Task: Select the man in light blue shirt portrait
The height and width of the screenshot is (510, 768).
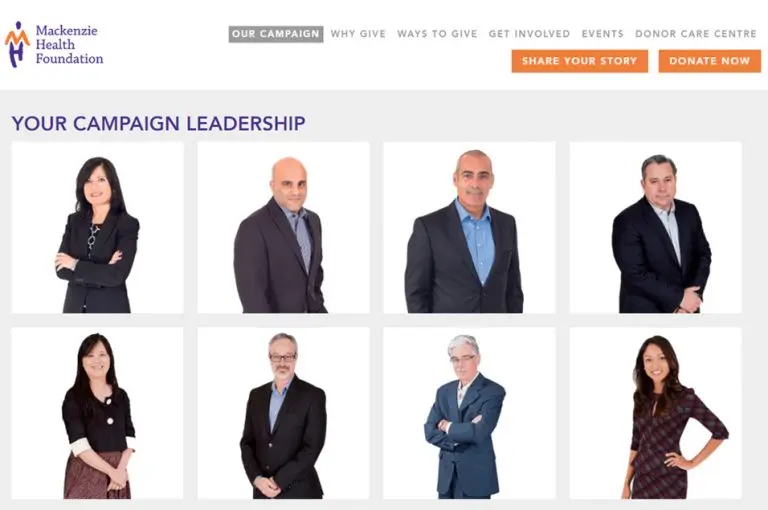Action: (469, 227)
